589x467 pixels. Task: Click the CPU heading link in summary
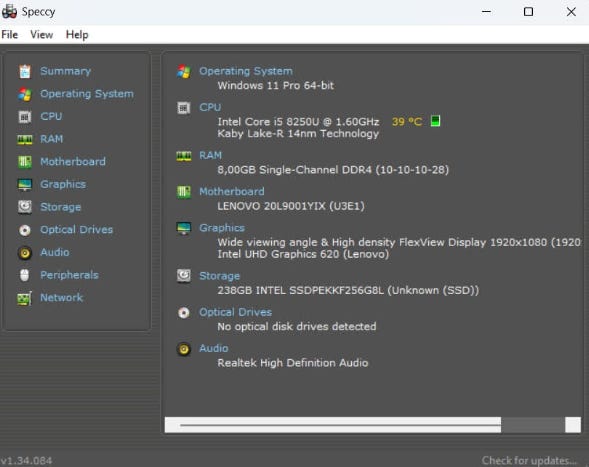point(210,107)
